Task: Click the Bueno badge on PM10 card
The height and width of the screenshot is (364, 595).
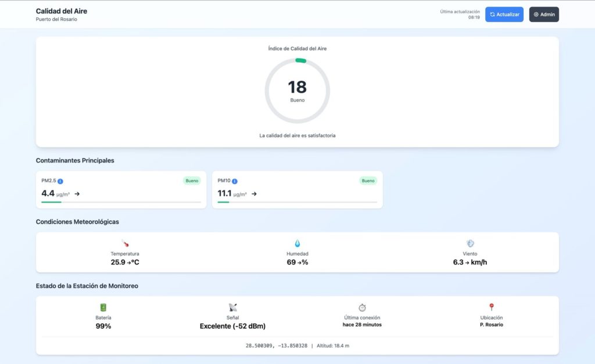Action: pos(368,181)
